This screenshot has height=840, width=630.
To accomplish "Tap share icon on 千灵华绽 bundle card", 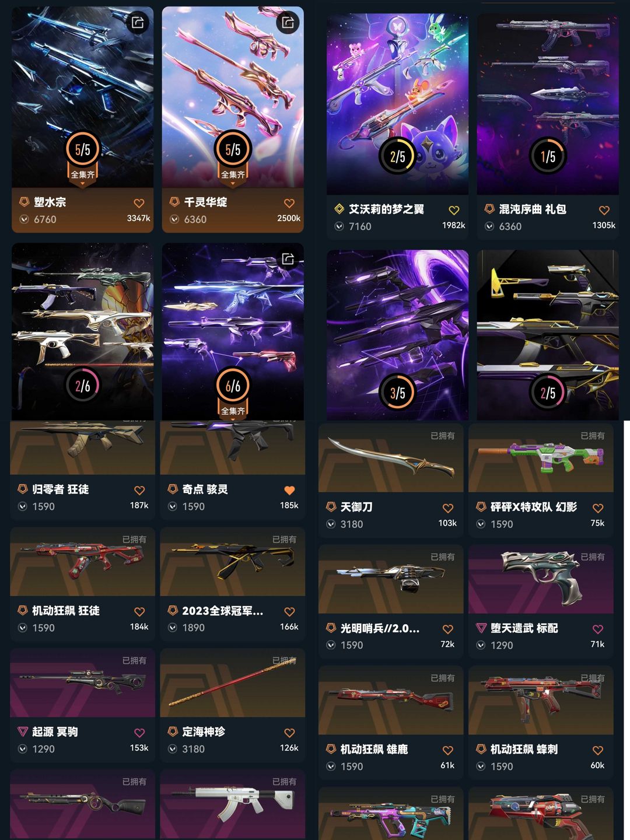I will click(x=288, y=23).
